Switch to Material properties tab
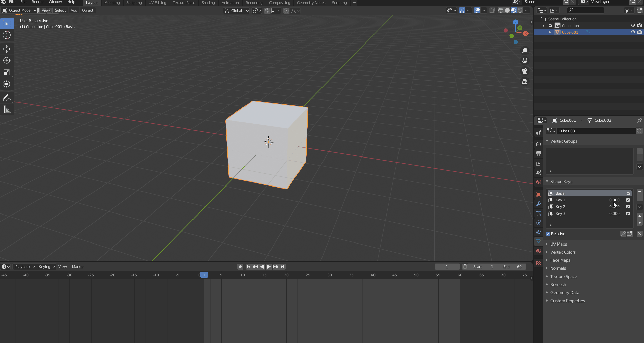The image size is (644, 343). pyautogui.click(x=538, y=251)
